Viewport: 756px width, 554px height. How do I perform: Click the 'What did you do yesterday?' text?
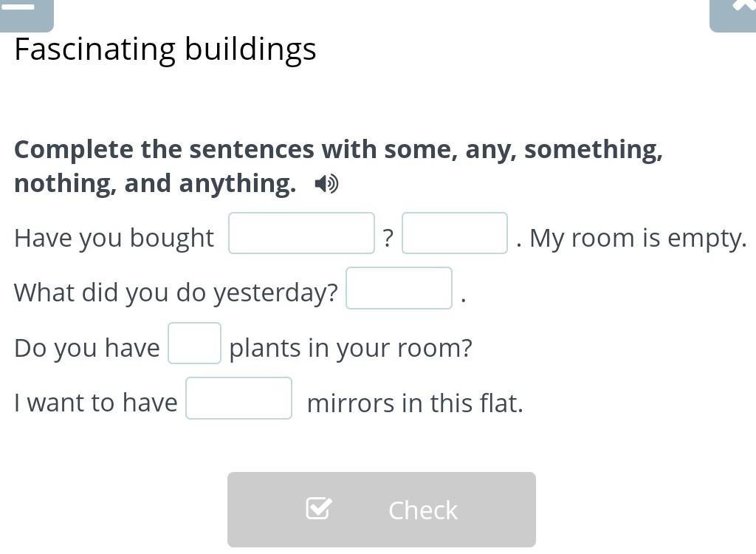(x=176, y=293)
